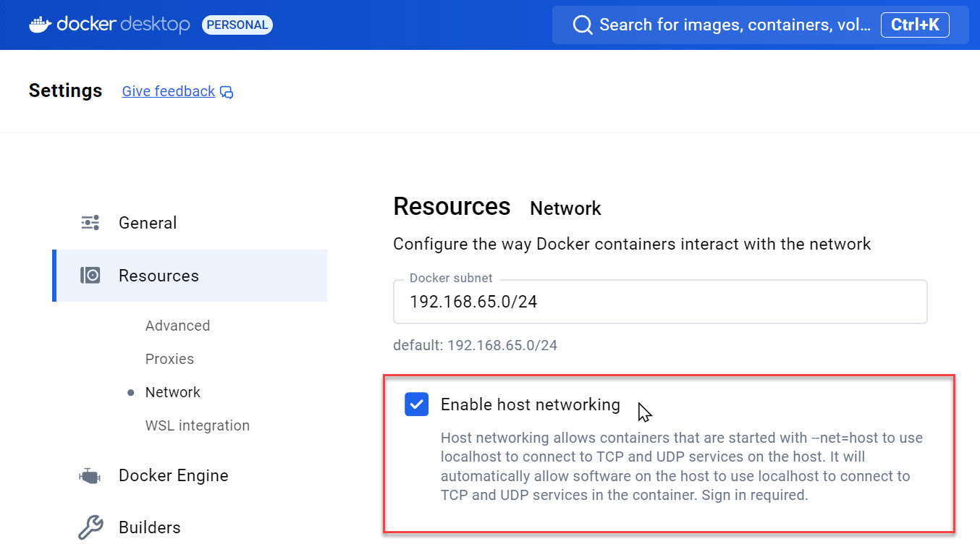Click the Docker Engine whale icon
This screenshot has width=980, height=560.
(90, 475)
